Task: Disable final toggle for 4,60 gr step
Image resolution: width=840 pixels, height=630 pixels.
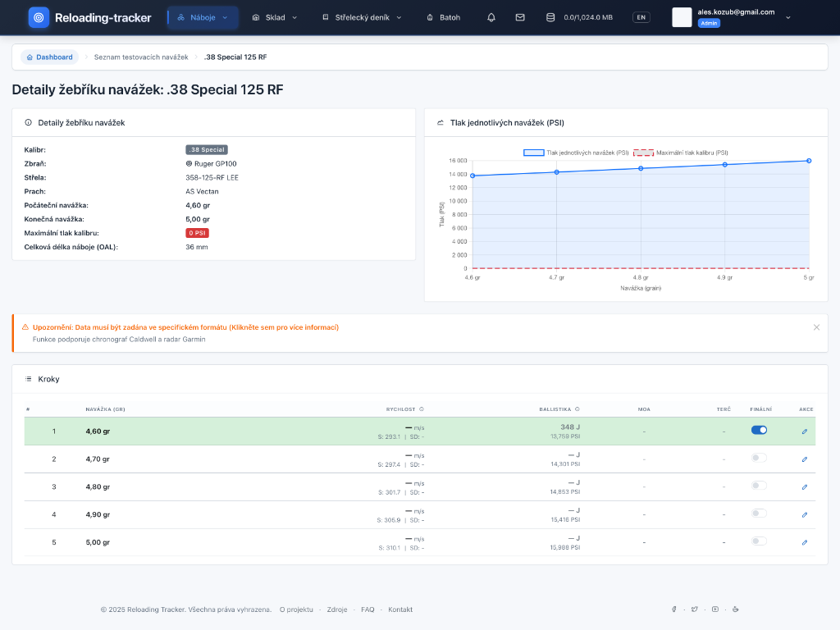Action: click(x=759, y=430)
